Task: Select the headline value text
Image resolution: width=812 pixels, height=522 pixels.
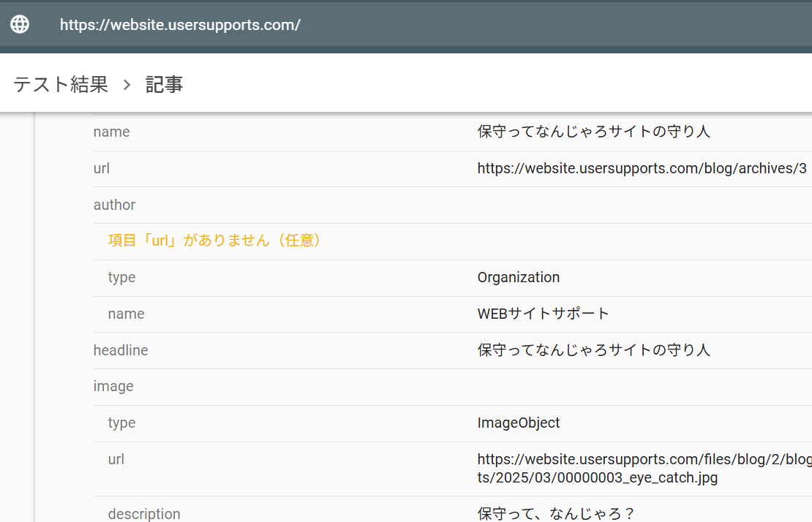Action: (x=593, y=350)
